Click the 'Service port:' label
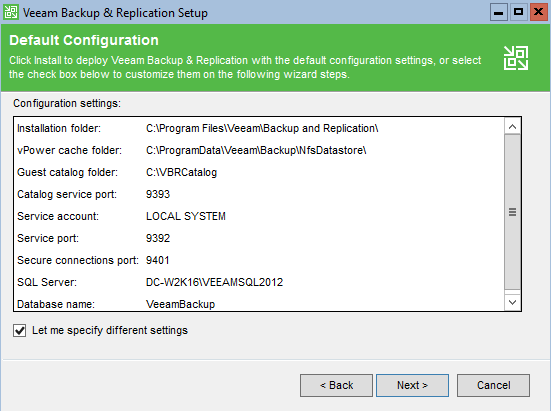551x411 pixels. [x=48, y=238]
